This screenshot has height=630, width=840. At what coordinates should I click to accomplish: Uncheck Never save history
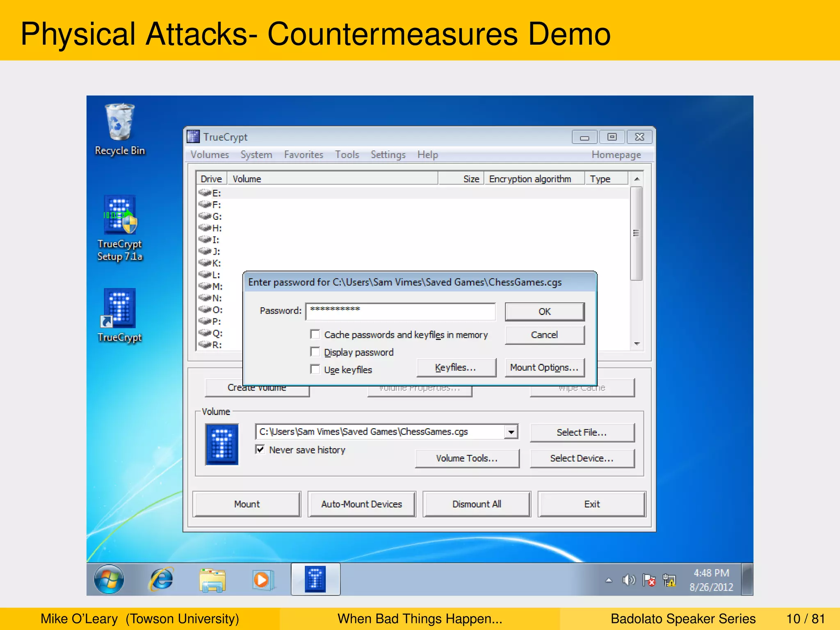click(x=260, y=450)
